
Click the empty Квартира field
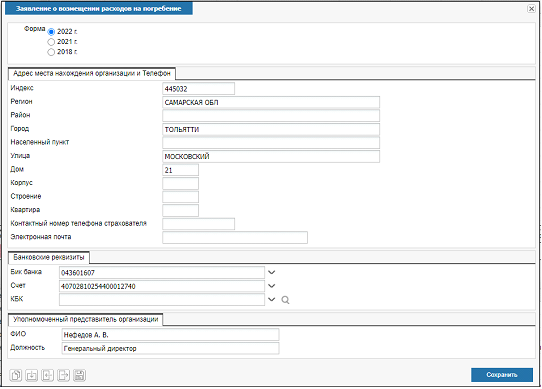180,210
